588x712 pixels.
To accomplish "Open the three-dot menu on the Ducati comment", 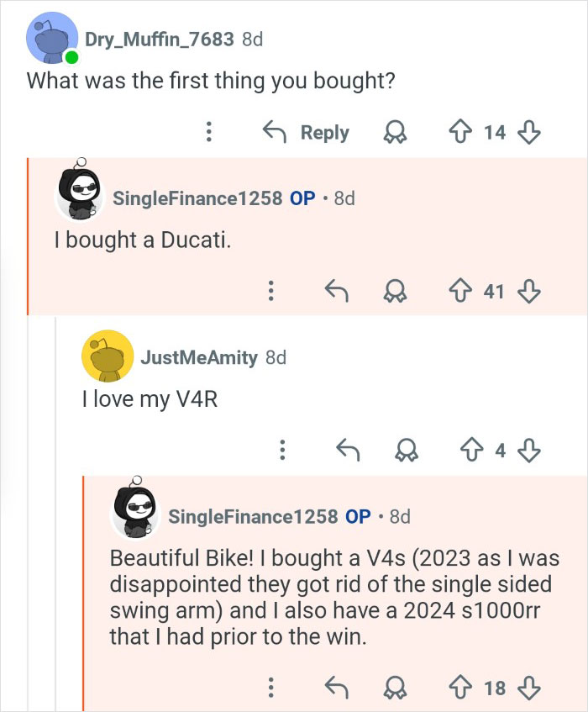I will 270,292.
